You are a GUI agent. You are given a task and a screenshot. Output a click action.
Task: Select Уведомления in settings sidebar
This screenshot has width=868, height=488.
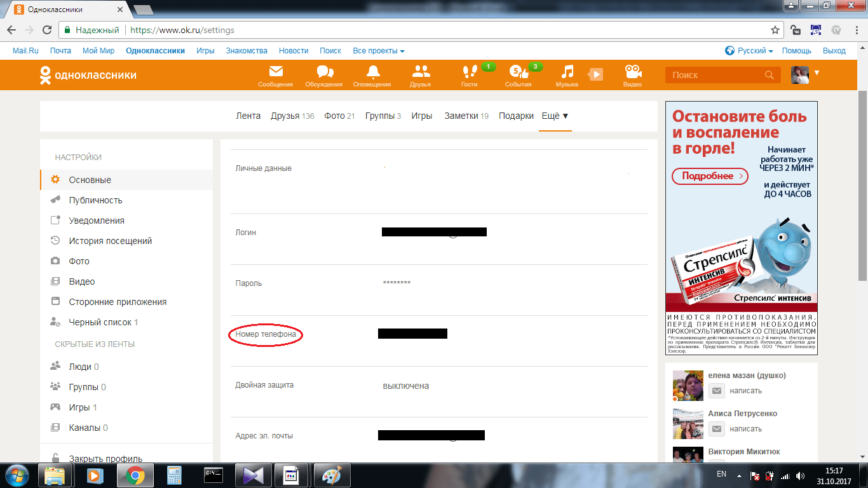(x=126, y=220)
